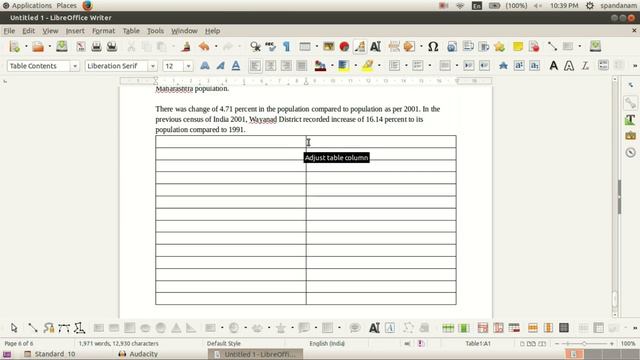Click the yellow Insert Comment note icon

click(x=518, y=47)
